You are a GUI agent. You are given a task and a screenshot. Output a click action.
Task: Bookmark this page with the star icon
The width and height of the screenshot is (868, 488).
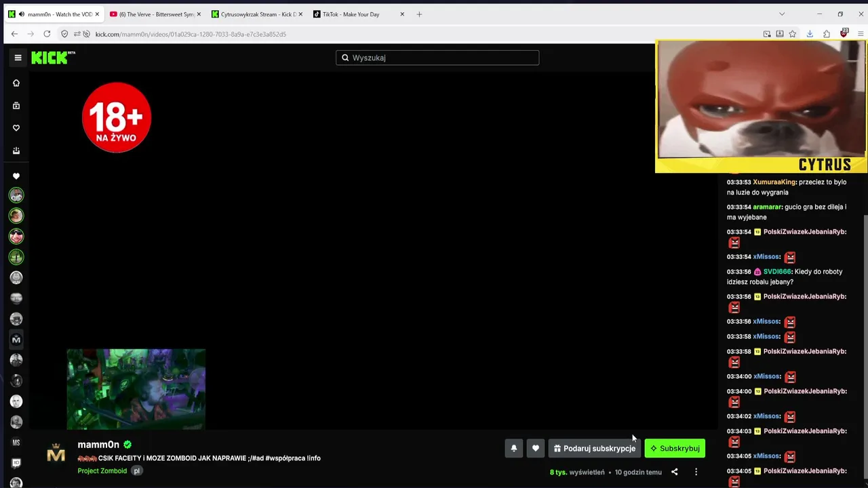(792, 34)
